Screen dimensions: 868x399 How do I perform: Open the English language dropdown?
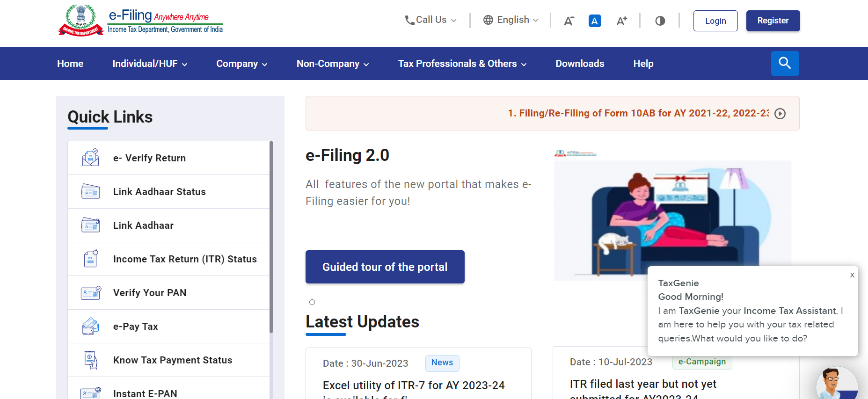[x=511, y=20]
